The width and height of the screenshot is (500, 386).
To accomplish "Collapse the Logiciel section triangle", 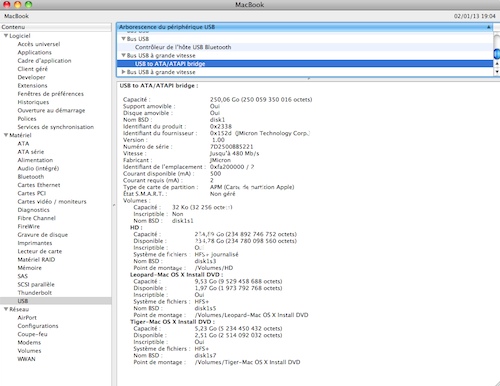I will (x=6, y=36).
